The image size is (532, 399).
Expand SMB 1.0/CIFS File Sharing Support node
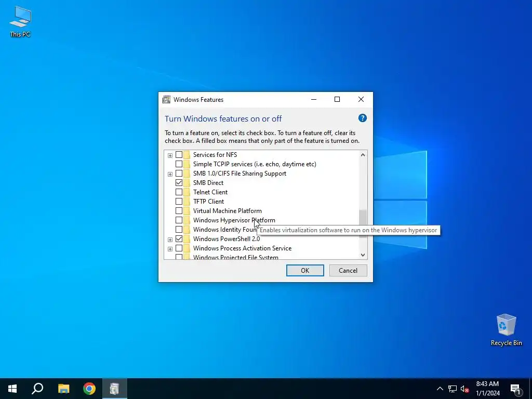[170, 174]
